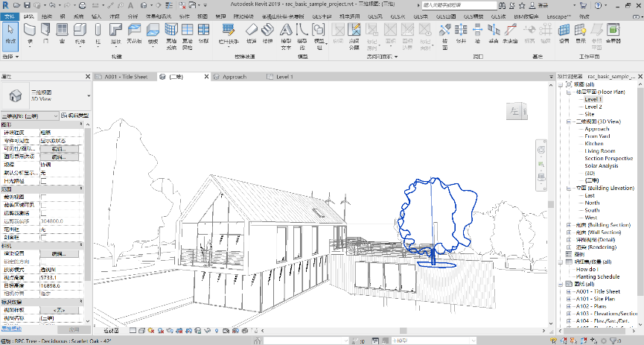Click Edit for Graphic Display Options
This screenshot has height=345, width=644.
click(x=59, y=157)
